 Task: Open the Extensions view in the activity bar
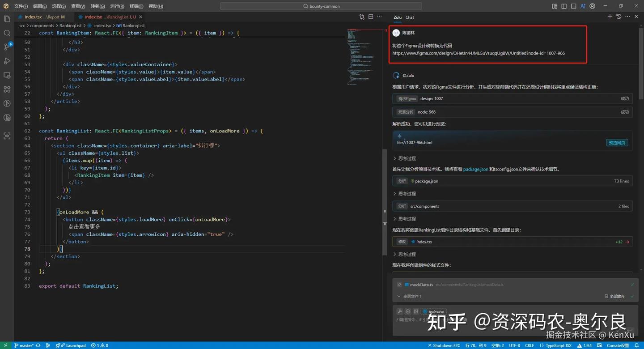pyautogui.click(x=7, y=89)
